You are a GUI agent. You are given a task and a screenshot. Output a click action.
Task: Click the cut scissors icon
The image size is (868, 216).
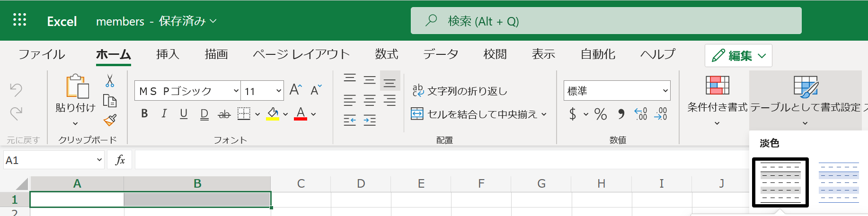[x=110, y=81]
